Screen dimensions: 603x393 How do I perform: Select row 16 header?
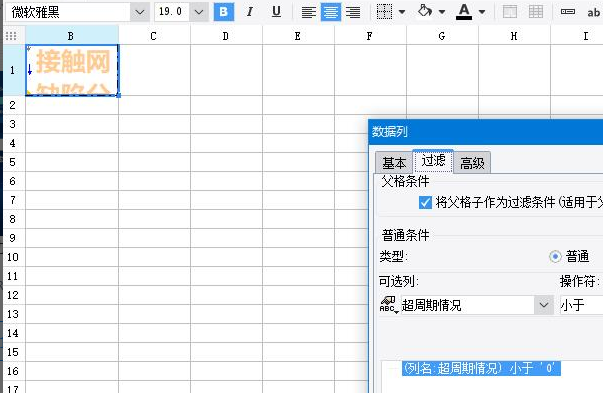point(14,371)
